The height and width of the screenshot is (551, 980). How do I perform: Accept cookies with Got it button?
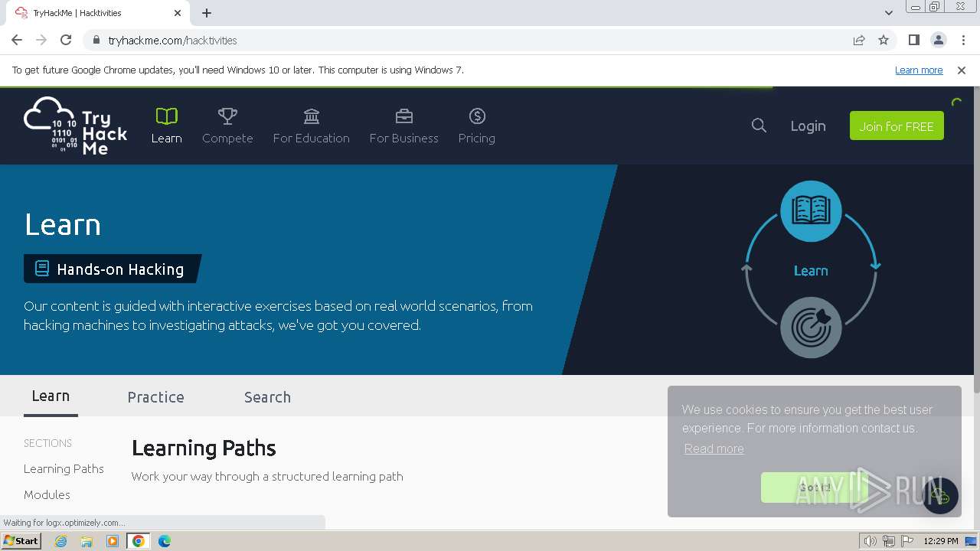tap(815, 487)
